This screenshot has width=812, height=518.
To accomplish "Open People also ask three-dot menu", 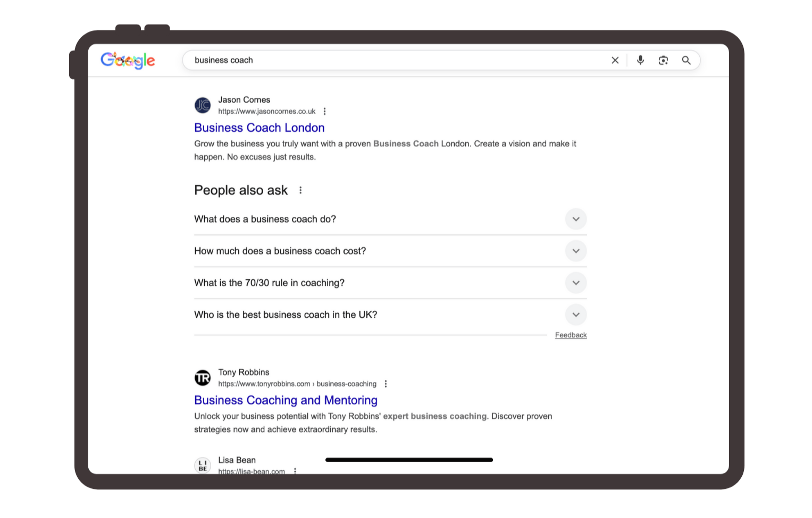I will pos(300,190).
